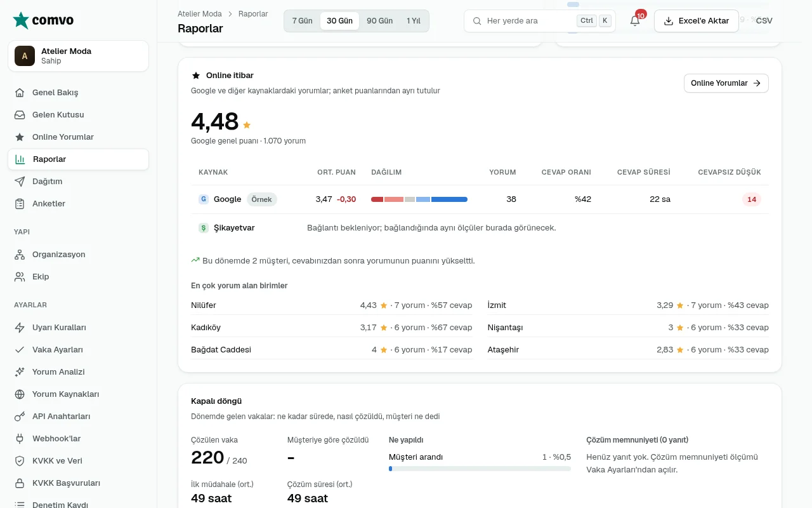Click the 4,48 Google overall score

[214, 121]
